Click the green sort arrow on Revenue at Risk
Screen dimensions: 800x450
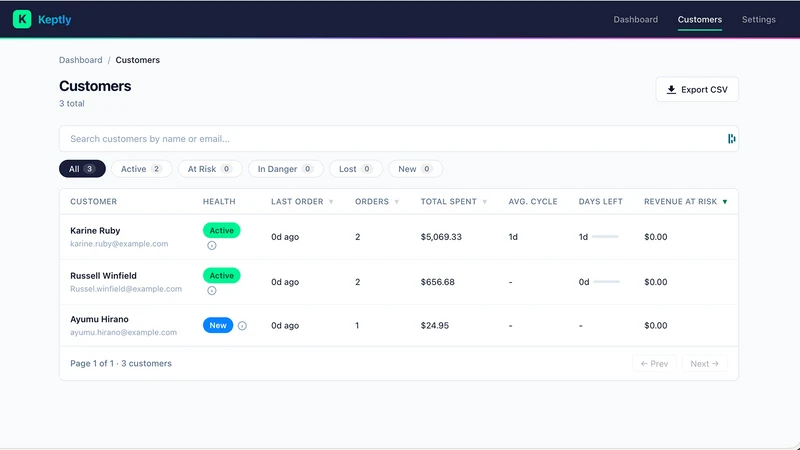[x=724, y=202]
